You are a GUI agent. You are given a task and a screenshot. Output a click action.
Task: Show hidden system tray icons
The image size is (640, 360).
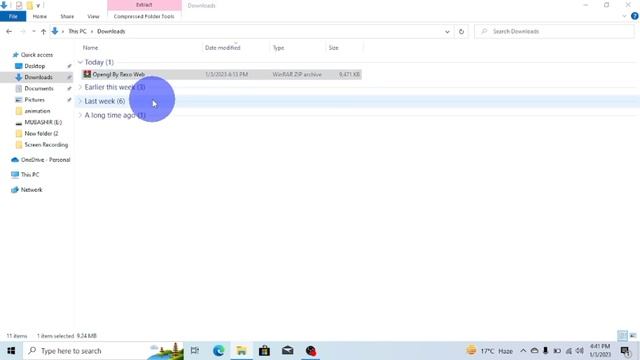click(523, 351)
